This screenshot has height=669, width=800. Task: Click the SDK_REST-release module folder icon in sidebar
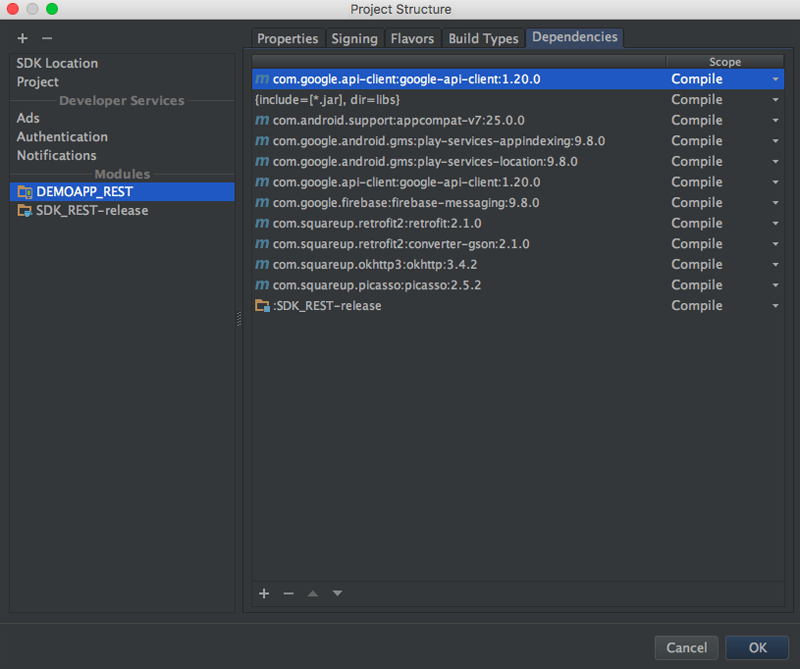tap(24, 210)
